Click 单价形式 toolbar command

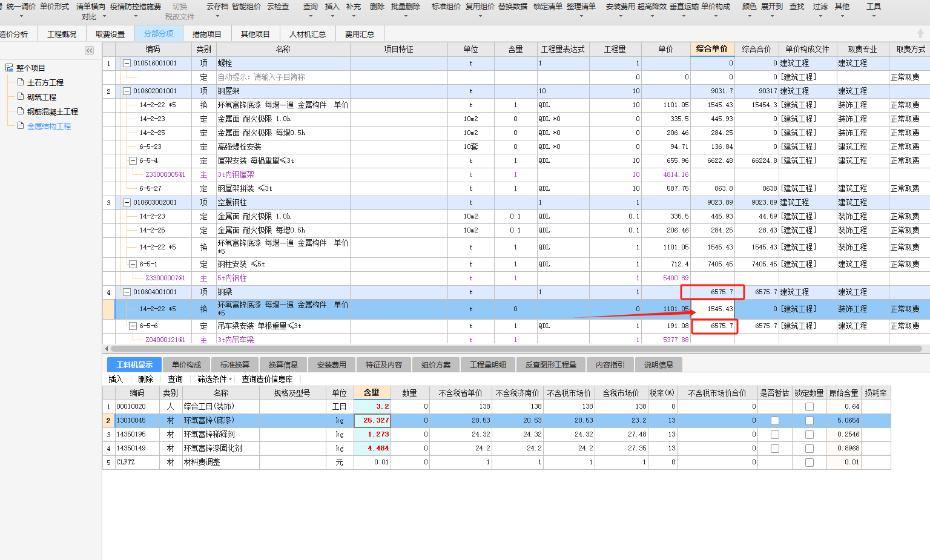(x=54, y=7)
